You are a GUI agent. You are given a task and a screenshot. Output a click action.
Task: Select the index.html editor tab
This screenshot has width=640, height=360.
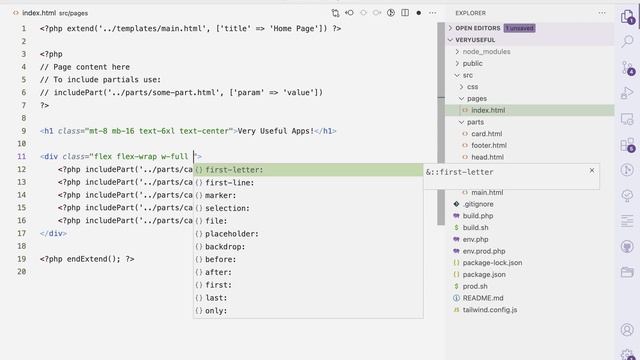coord(51,13)
